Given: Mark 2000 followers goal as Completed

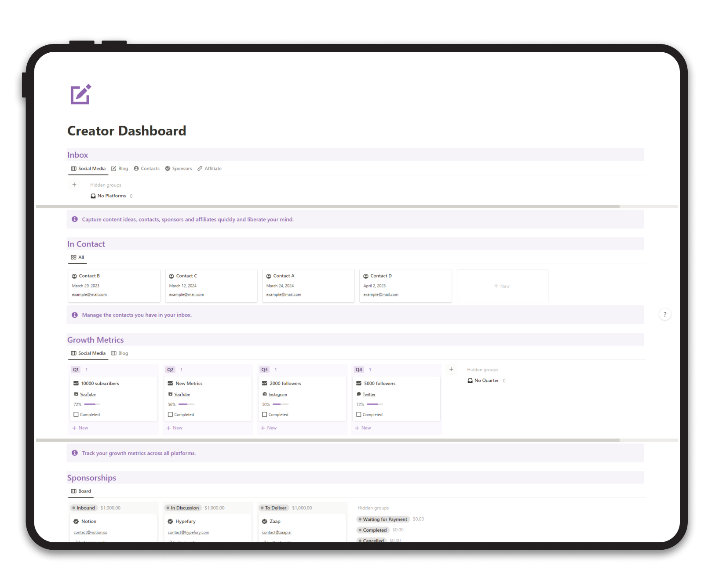Looking at the screenshot, I should tap(264, 414).
